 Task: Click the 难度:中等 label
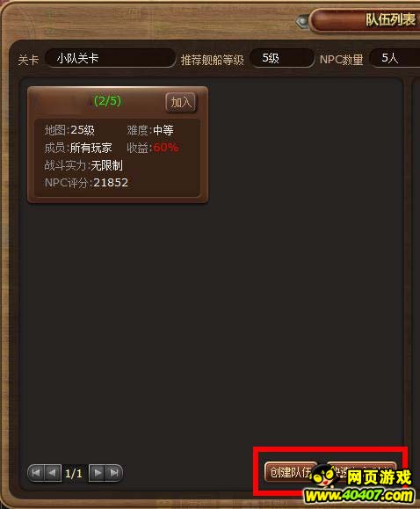(150, 130)
